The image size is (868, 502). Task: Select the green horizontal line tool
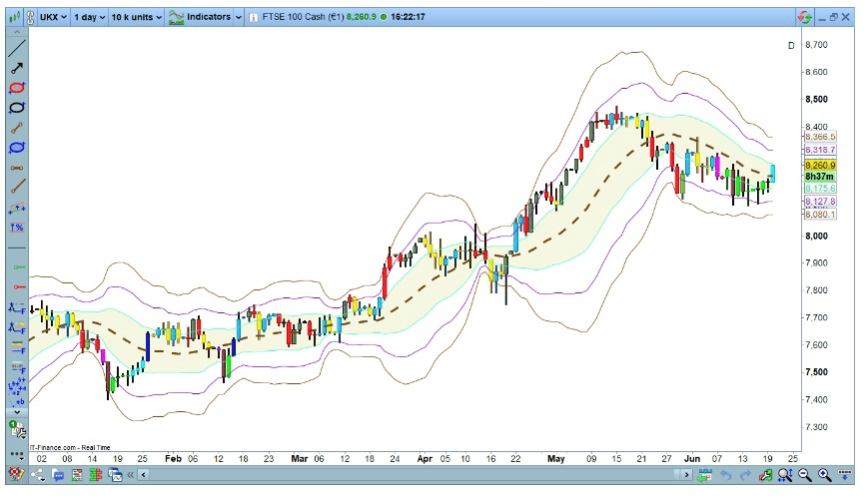click(17, 267)
